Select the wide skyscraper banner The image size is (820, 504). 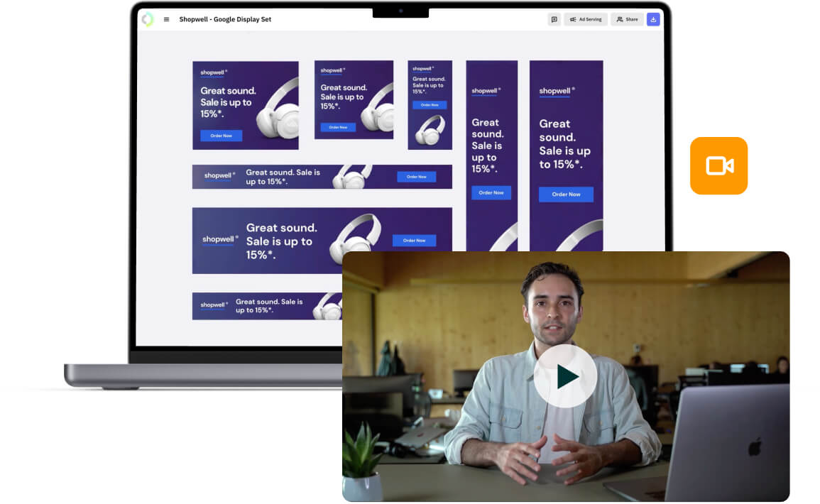click(x=566, y=155)
